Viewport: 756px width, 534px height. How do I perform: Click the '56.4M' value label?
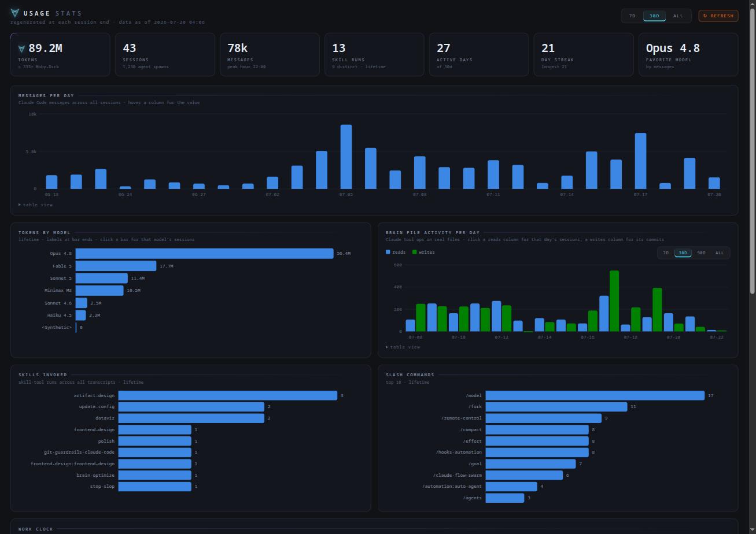[x=344, y=253]
